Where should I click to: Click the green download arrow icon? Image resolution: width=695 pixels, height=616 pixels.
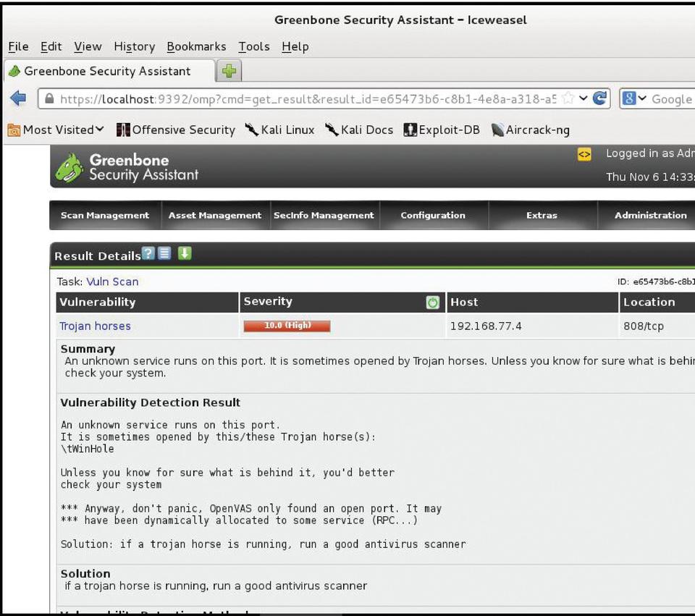click(185, 253)
